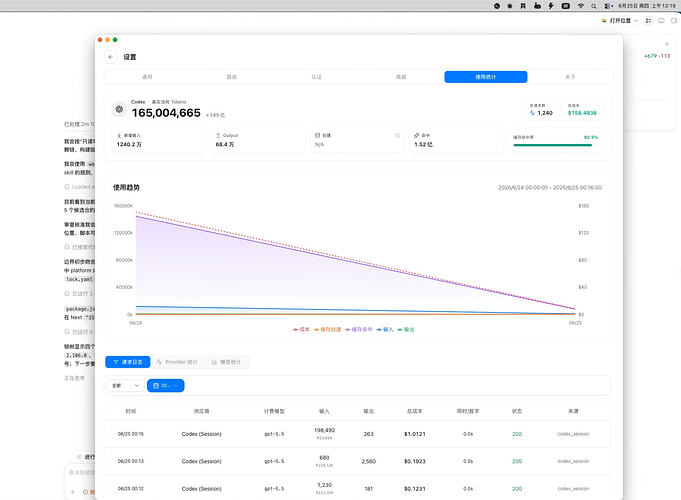Image resolution: width=681 pixels, height=500 pixels.
Task: Expand the 打开位置 dropdown
Action: (x=620, y=20)
